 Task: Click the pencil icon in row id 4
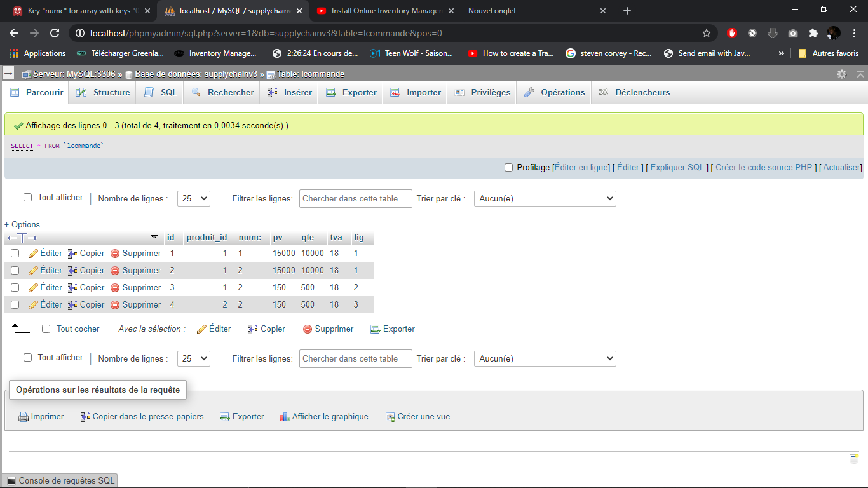click(x=33, y=305)
